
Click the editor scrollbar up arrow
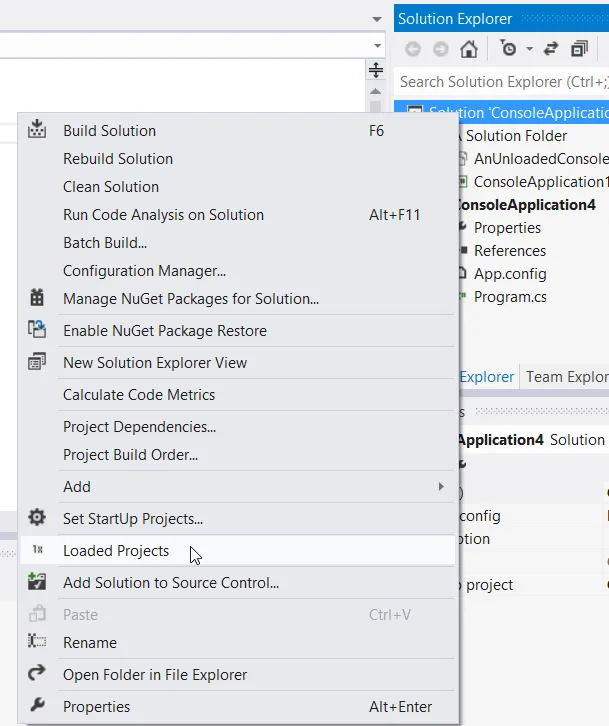[376, 91]
